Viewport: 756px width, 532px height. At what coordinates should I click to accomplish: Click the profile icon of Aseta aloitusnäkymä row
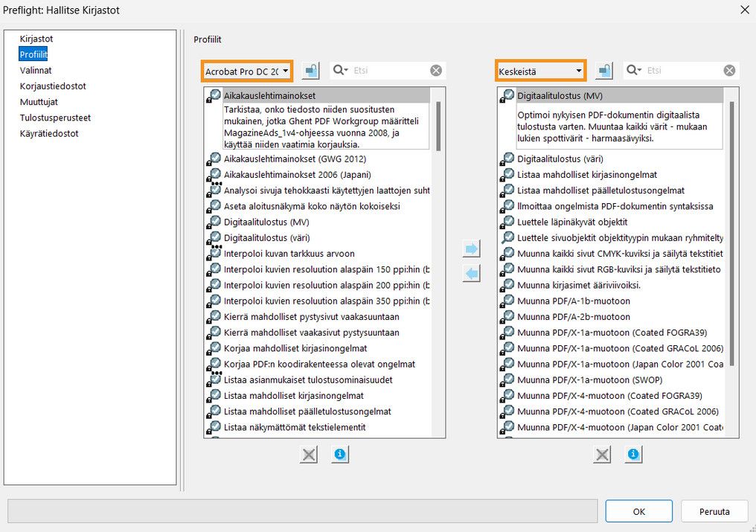click(x=214, y=206)
